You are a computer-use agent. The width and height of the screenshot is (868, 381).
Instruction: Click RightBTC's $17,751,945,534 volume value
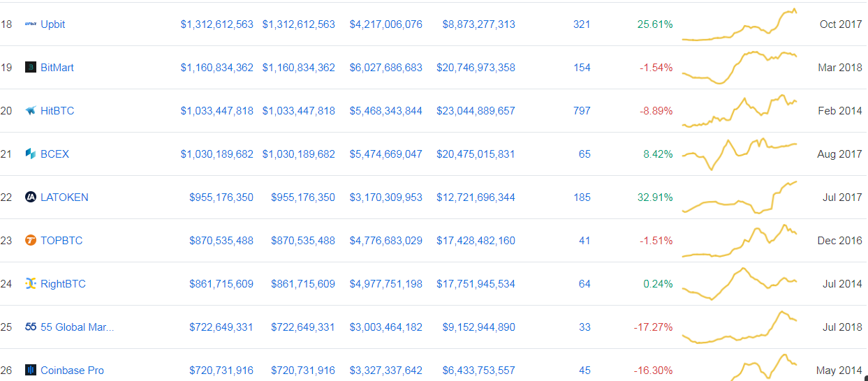(476, 284)
